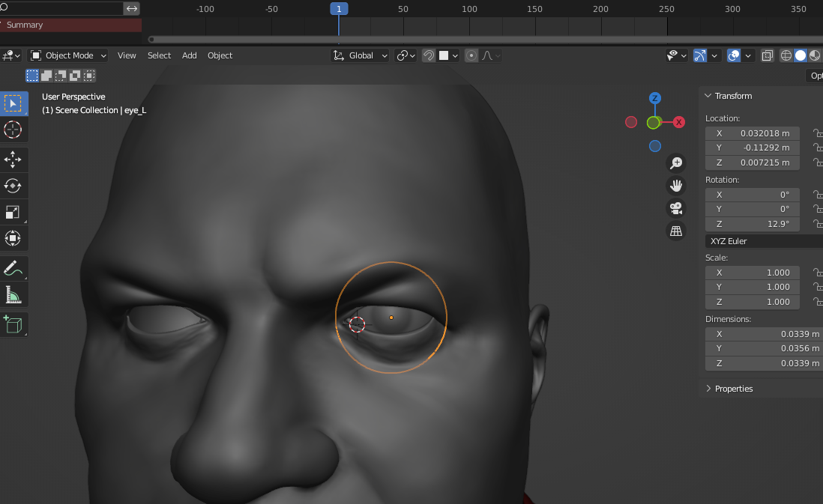Choose the Measure tool
Screen dimensions: 823x504
click(x=13, y=295)
